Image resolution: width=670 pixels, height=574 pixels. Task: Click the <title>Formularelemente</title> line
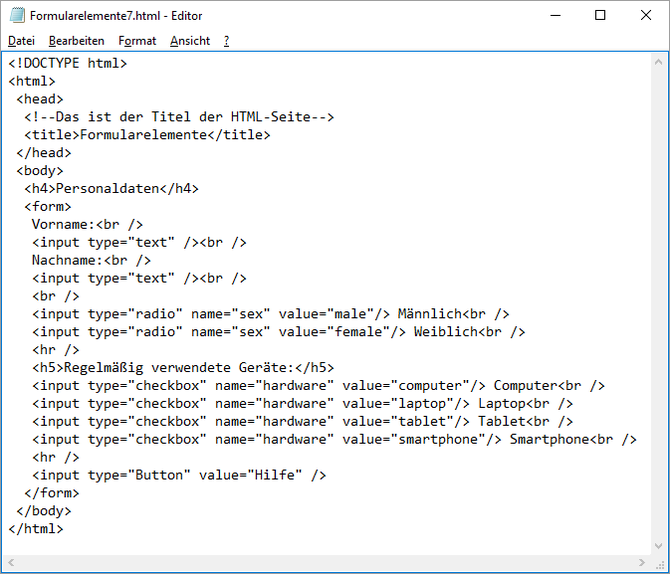147,135
